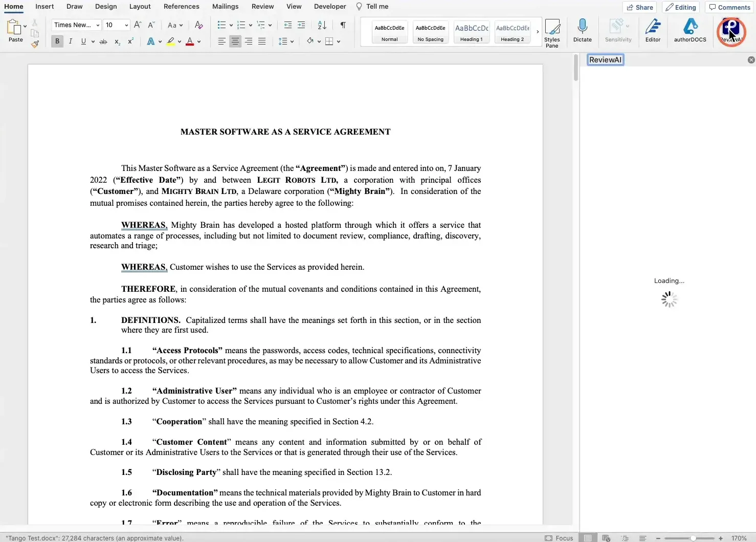Open the Comments button

click(730, 7)
